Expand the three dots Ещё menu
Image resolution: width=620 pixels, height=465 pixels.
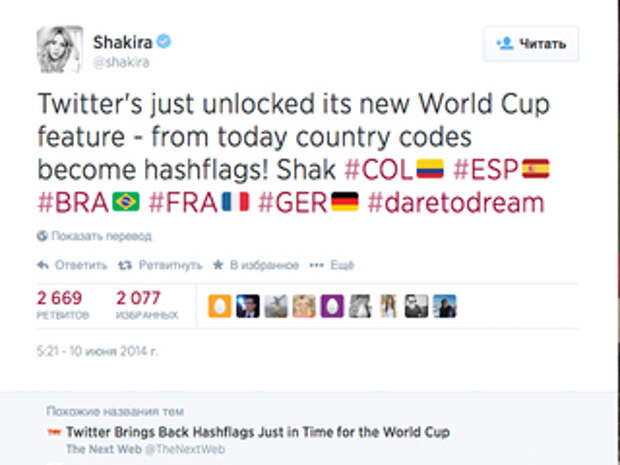[x=316, y=265]
